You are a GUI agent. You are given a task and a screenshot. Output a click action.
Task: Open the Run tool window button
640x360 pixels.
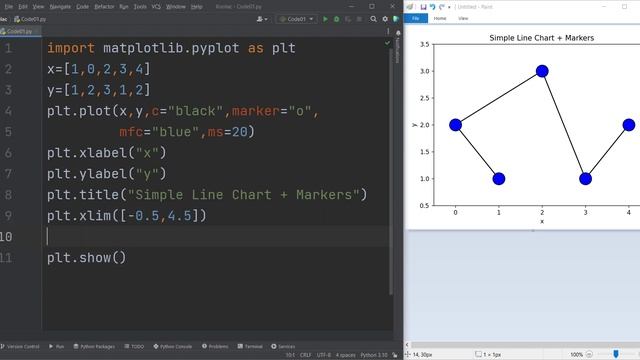click(x=57, y=346)
